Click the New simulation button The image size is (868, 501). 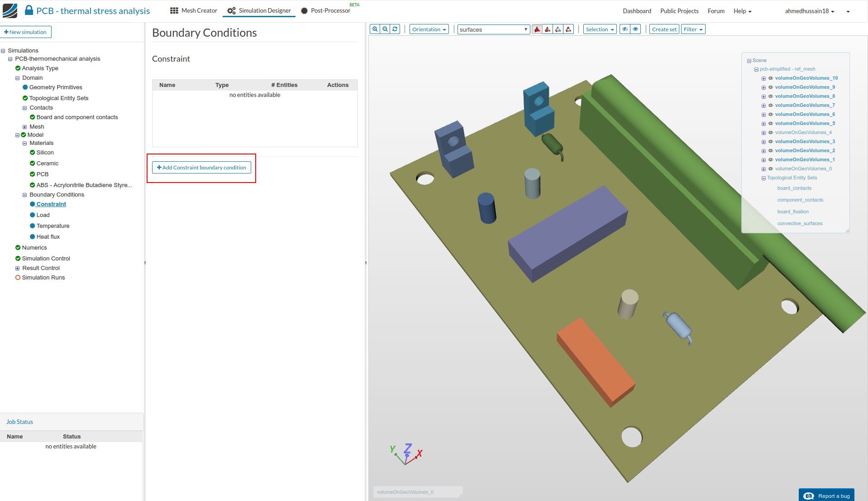tap(26, 32)
